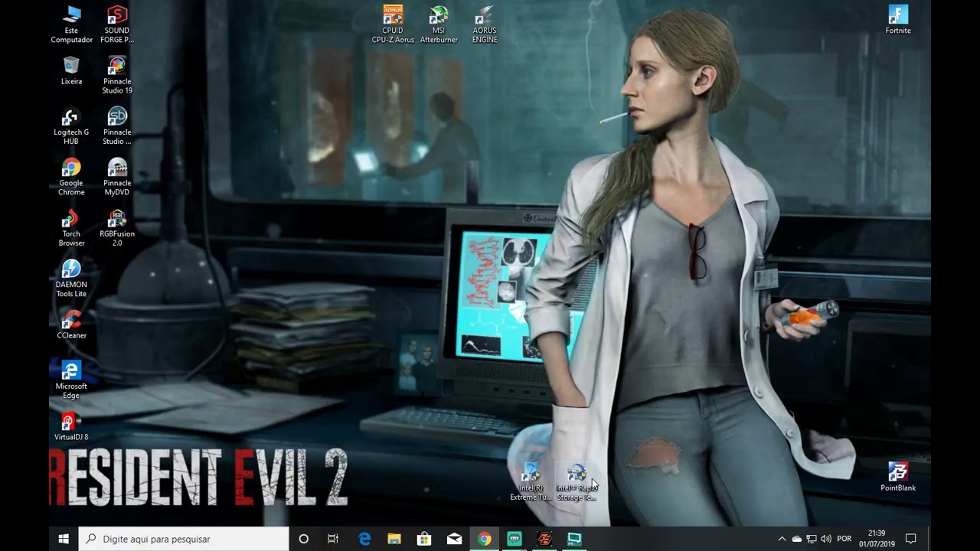This screenshot has height=551, width=980.
Task: Select the Fortnite desktop shortcut
Action: tap(898, 20)
